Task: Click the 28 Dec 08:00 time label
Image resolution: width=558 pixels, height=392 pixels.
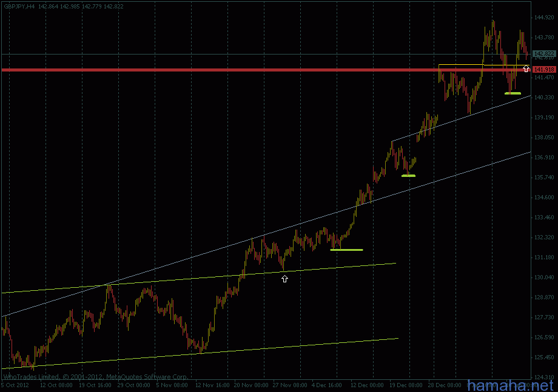Action: tap(445, 385)
